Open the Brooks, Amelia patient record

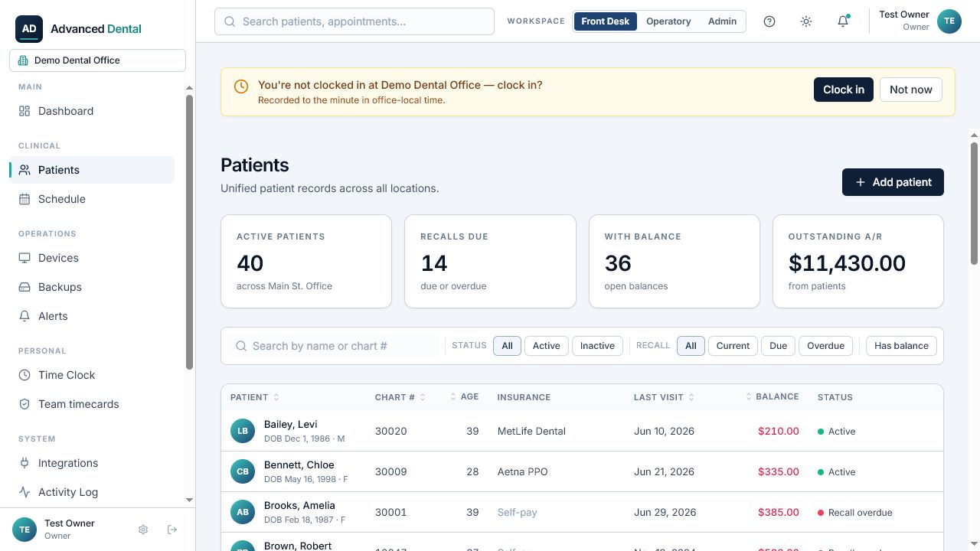582,512
